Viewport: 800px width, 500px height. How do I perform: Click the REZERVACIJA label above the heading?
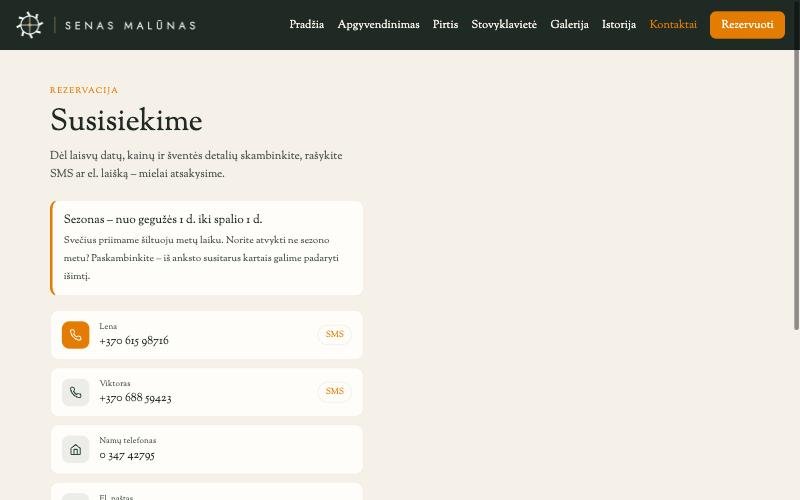(84, 90)
